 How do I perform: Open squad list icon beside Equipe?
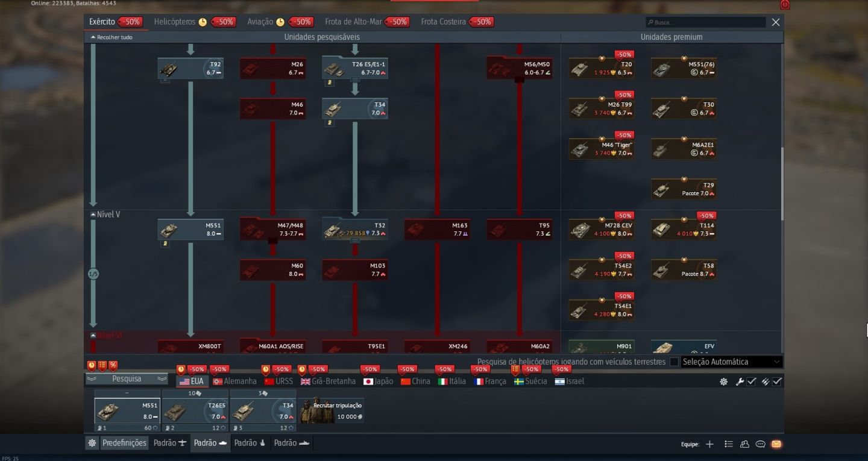728,444
